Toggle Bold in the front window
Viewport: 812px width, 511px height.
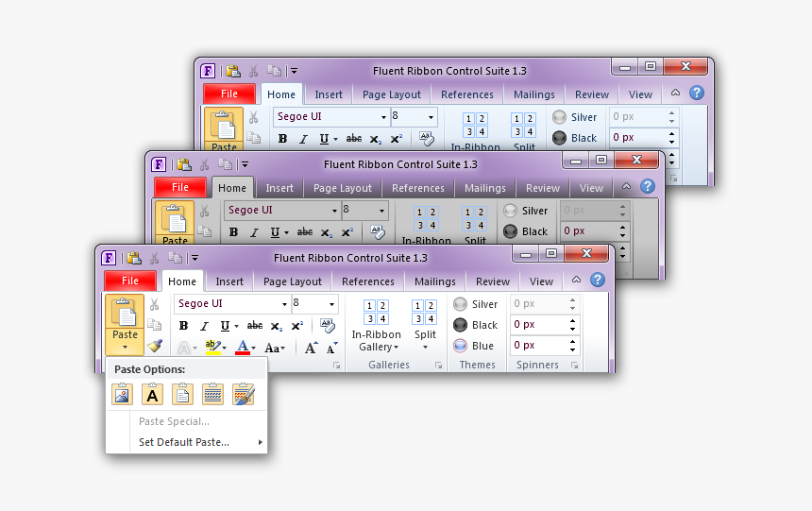pyautogui.click(x=183, y=326)
